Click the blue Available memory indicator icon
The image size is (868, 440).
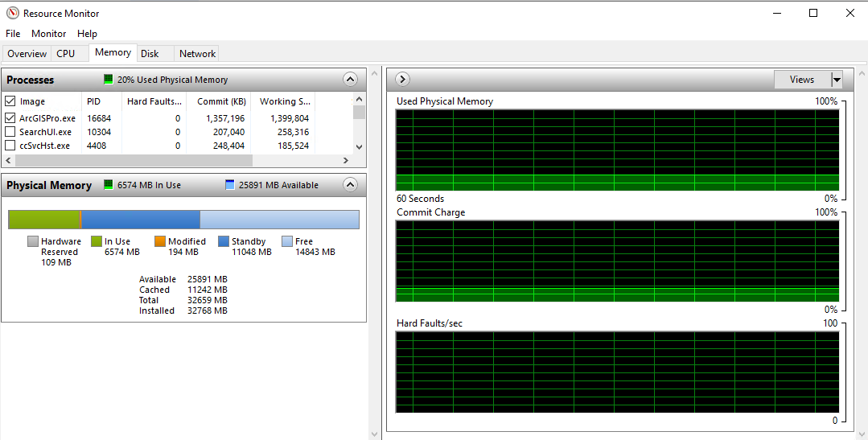tap(230, 185)
